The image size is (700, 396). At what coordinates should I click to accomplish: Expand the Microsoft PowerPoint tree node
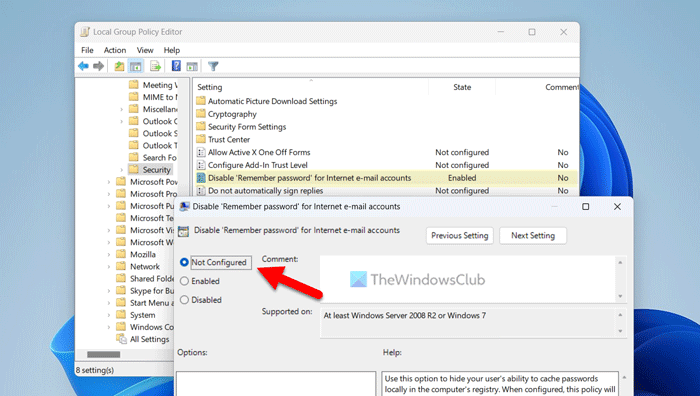pos(109,182)
